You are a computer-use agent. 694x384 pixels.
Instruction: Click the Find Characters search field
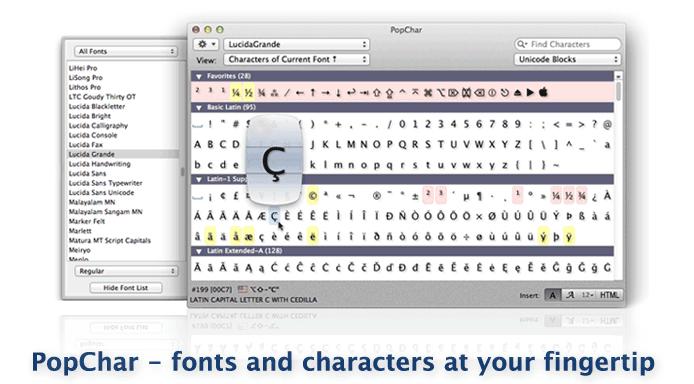pos(568,44)
